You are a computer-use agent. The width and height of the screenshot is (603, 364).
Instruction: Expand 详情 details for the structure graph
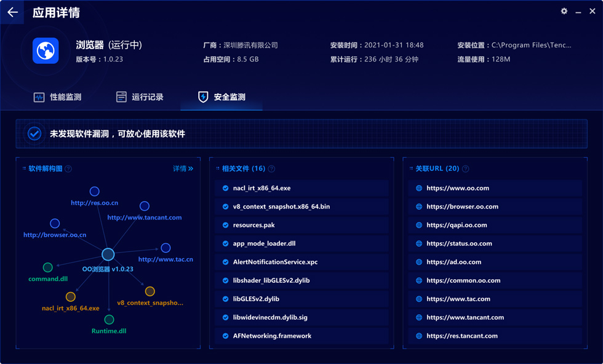point(183,168)
